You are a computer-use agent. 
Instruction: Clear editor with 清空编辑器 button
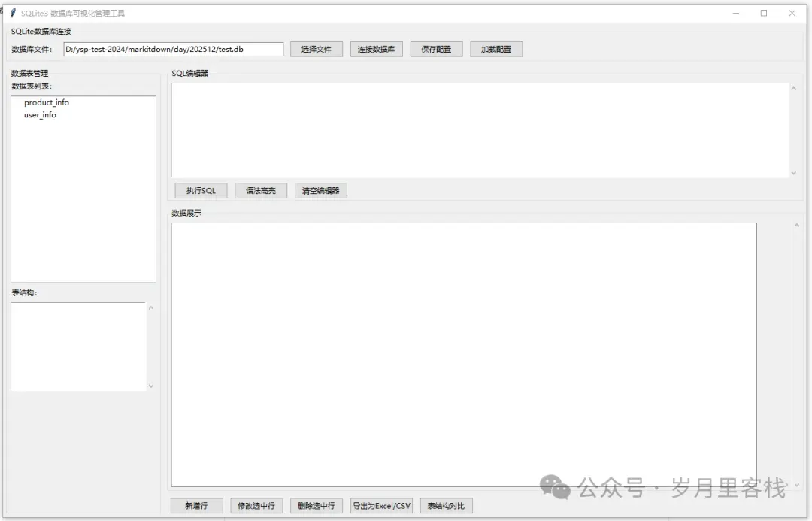pyautogui.click(x=321, y=191)
